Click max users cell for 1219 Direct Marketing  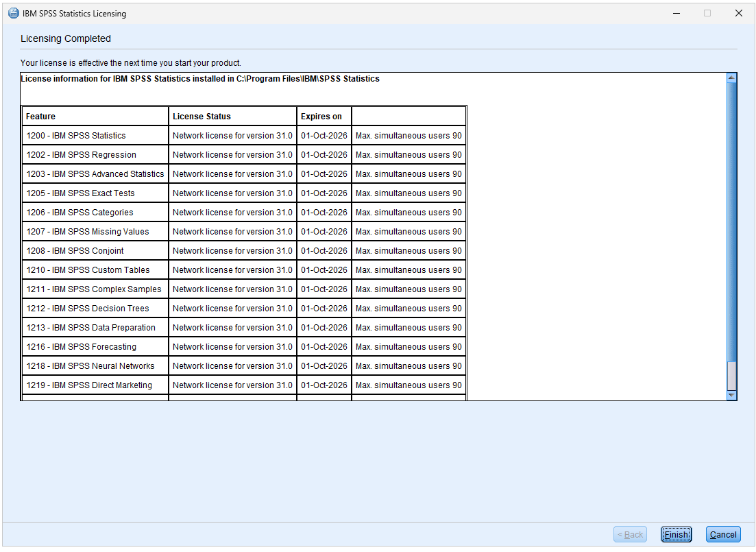[x=409, y=385]
